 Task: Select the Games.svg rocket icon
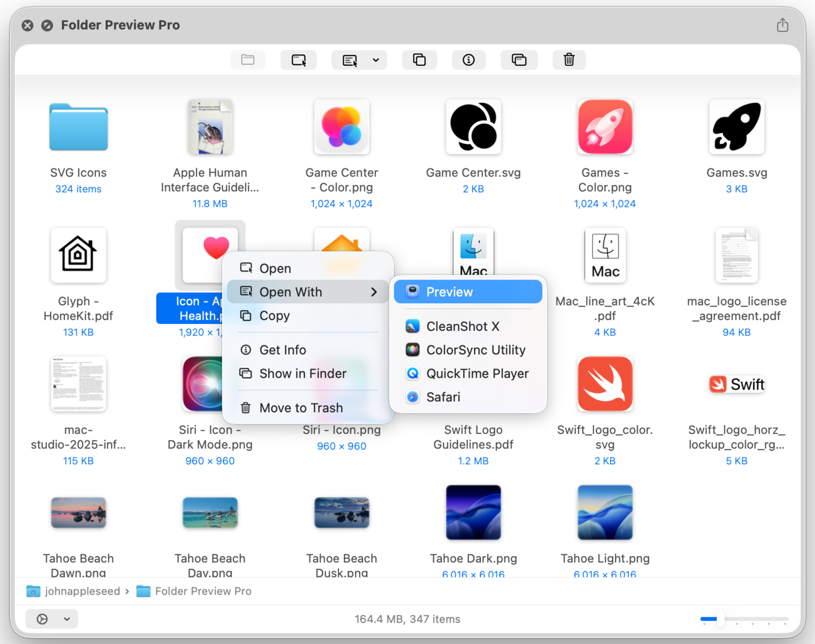[x=737, y=127]
